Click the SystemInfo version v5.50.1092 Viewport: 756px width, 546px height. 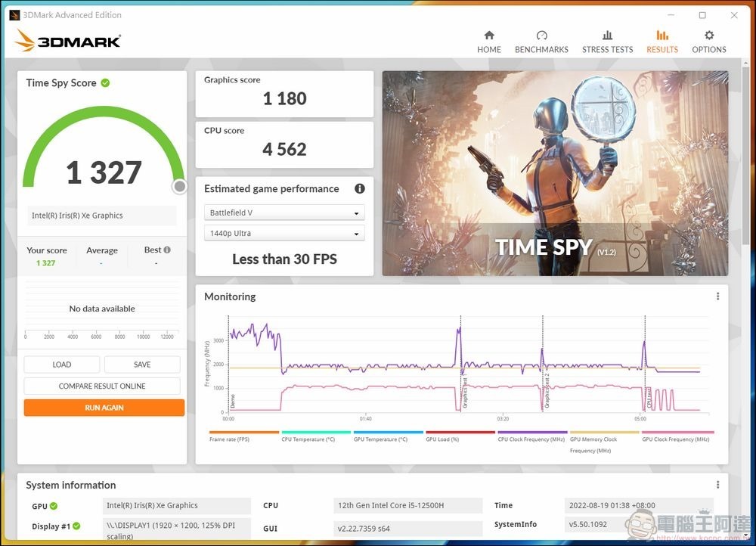(x=587, y=524)
